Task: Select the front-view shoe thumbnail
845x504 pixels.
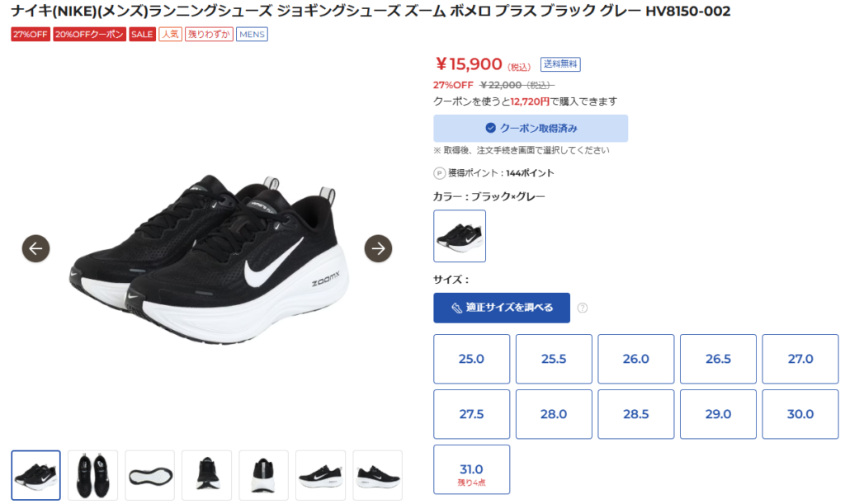Action: tap(207, 475)
